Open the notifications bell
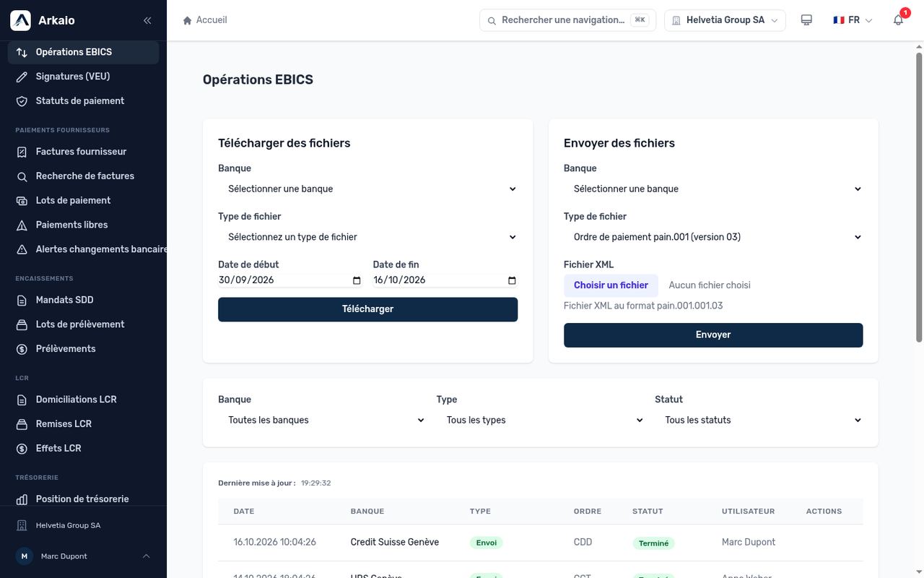The image size is (924, 578). pyautogui.click(x=898, y=20)
